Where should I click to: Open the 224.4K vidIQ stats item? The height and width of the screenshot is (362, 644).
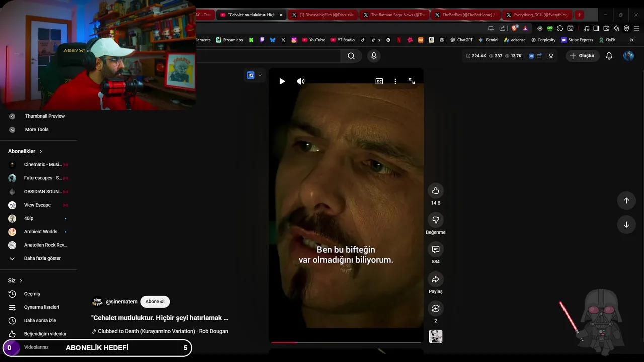point(476,56)
